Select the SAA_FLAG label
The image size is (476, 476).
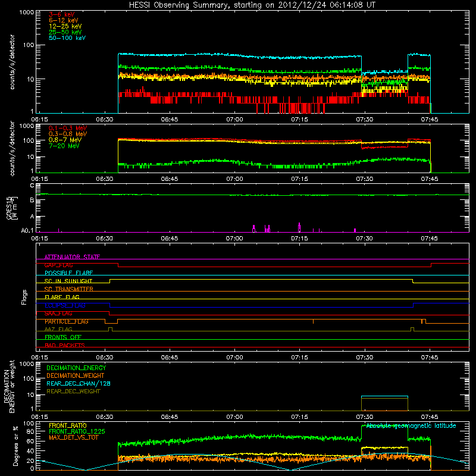[x=58, y=314]
